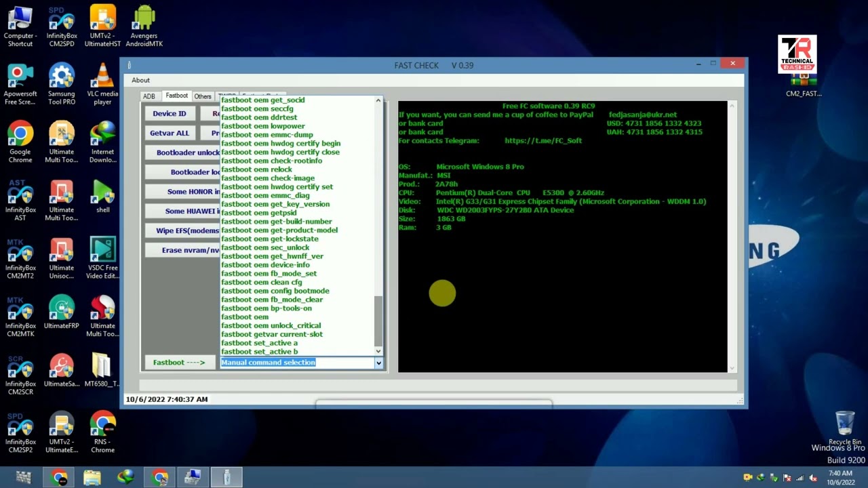Open Apowersoft Free Screen recorder icon

pyautogui.click(x=20, y=85)
